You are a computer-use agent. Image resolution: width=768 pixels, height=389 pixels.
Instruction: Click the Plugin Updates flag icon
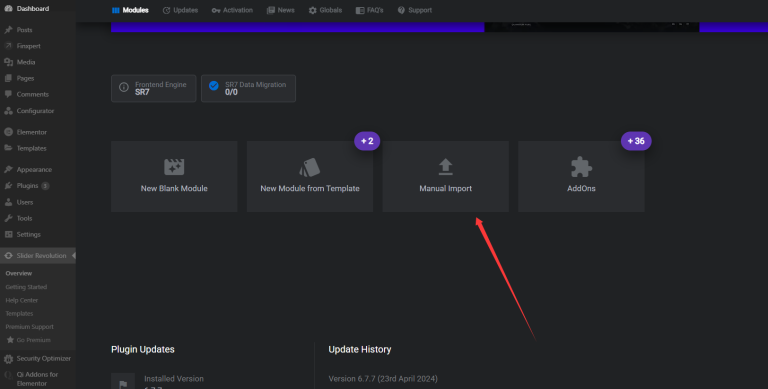tap(123, 384)
